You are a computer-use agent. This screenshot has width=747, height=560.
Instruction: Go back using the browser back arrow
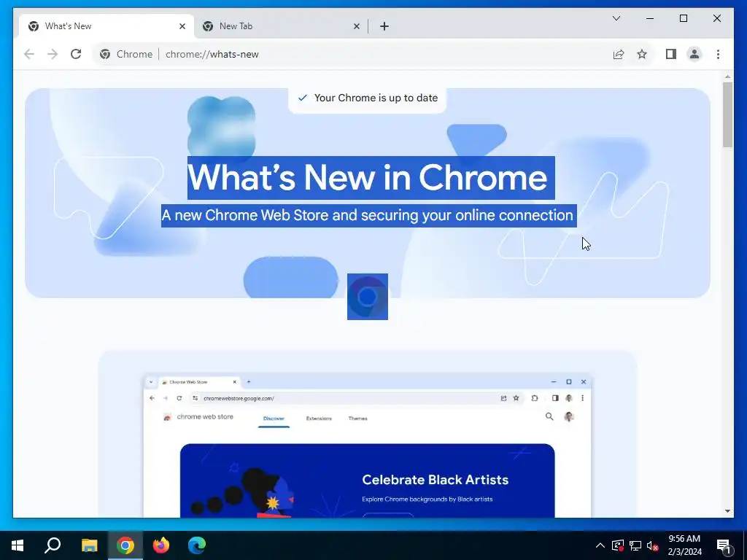pyautogui.click(x=29, y=54)
